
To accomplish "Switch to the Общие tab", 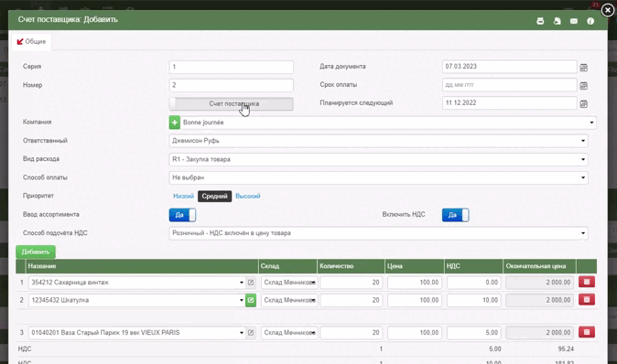I will tap(31, 42).
